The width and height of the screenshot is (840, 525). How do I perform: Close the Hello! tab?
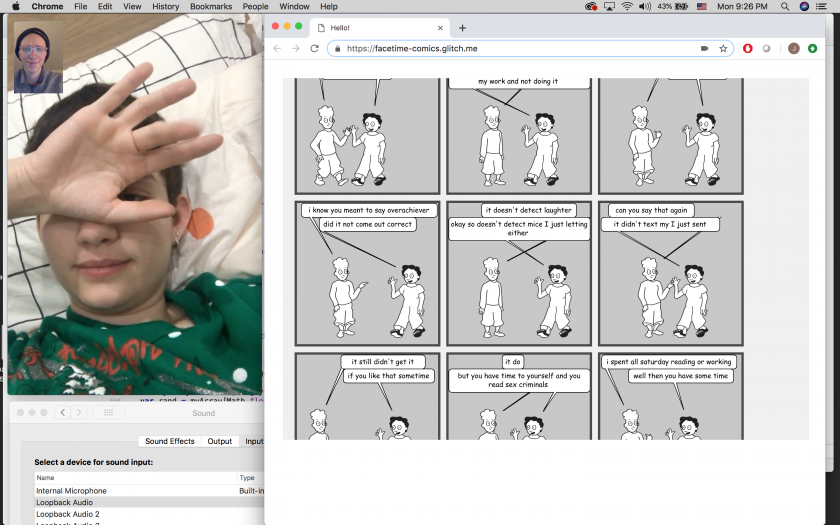(440, 28)
